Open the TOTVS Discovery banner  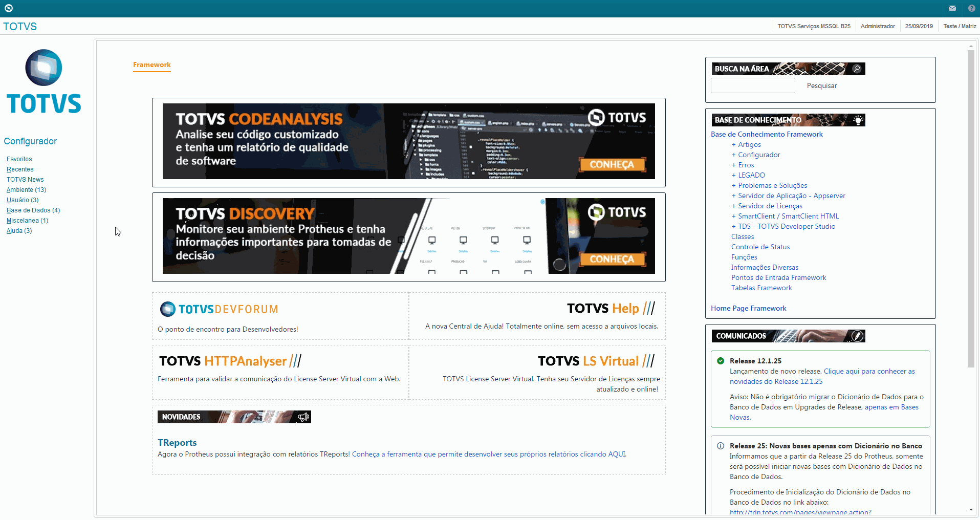(408, 236)
